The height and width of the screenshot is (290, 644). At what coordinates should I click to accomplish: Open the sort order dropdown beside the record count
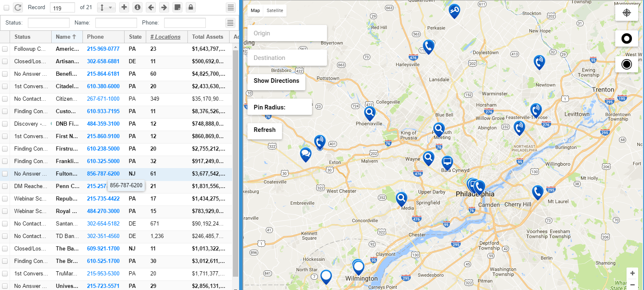106,7
